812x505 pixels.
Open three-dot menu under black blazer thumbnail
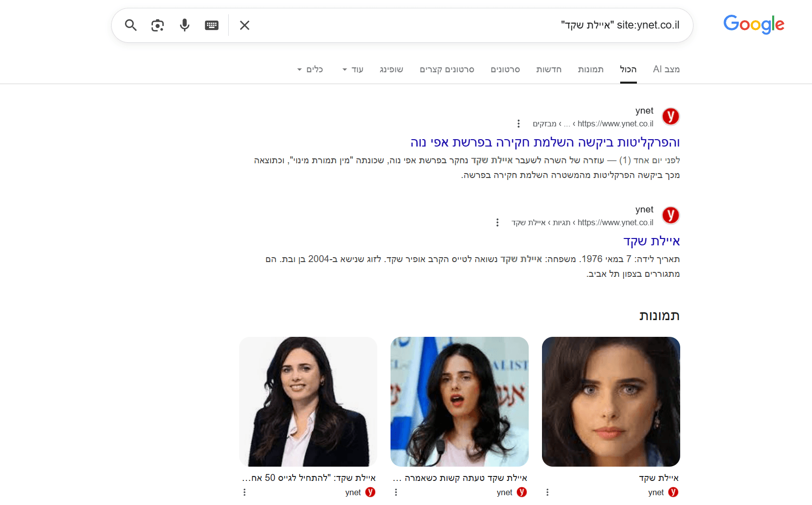click(x=244, y=492)
